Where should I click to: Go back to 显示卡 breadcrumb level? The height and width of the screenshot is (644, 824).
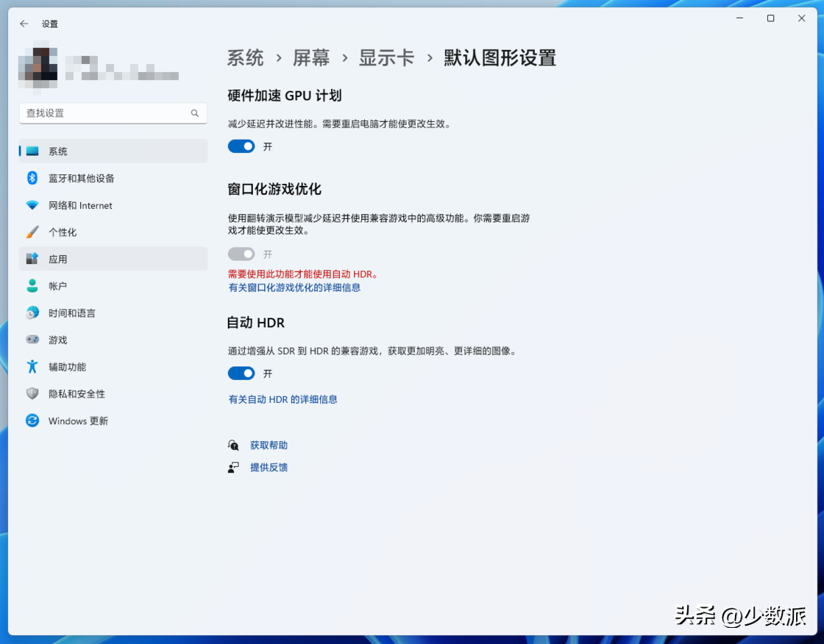pos(386,58)
